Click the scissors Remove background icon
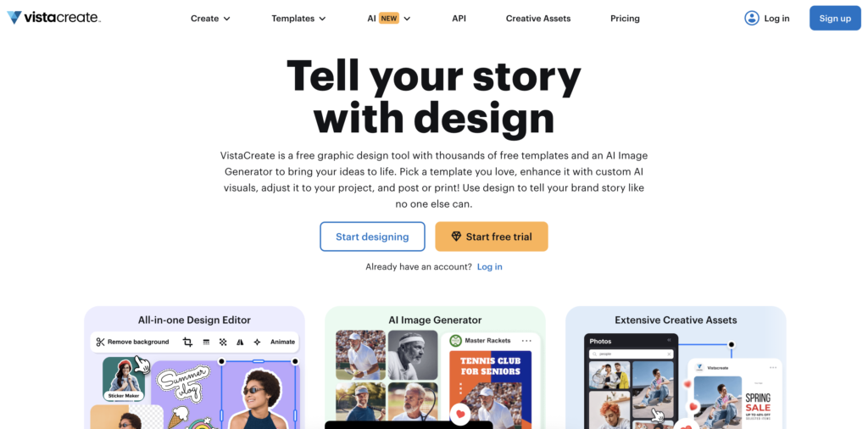This screenshot has height=429, width=868. click(100, 342)
